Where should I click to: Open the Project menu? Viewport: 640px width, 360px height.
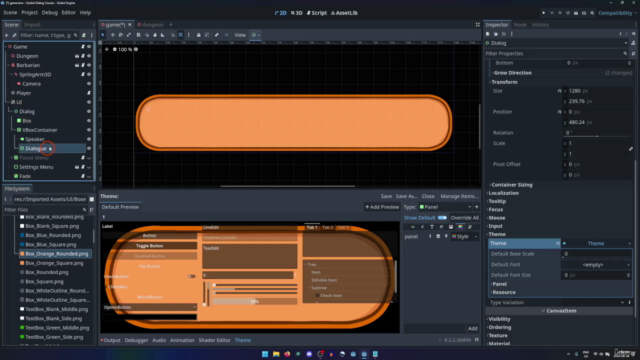[x=29, y=13]
